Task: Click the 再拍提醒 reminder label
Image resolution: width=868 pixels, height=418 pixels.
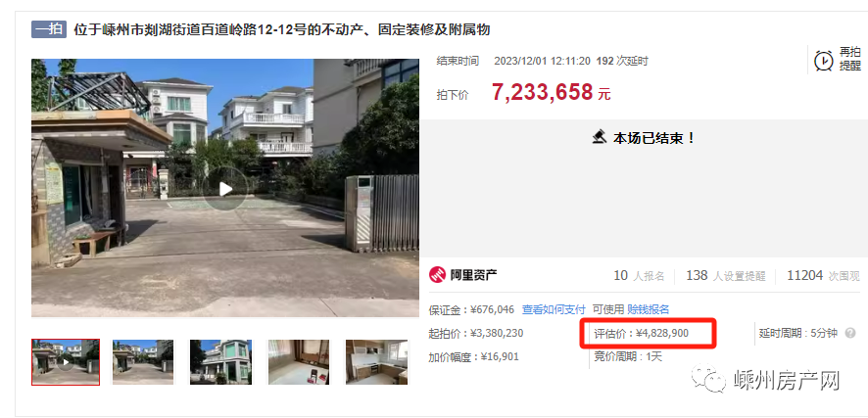Action: click(x=849, y=59)
